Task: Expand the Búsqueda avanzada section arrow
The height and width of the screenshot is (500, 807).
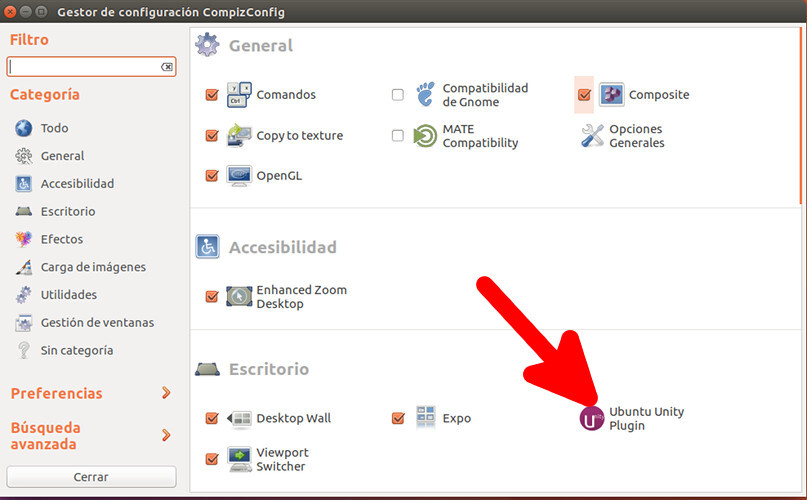Action: (x=166, y=435)
